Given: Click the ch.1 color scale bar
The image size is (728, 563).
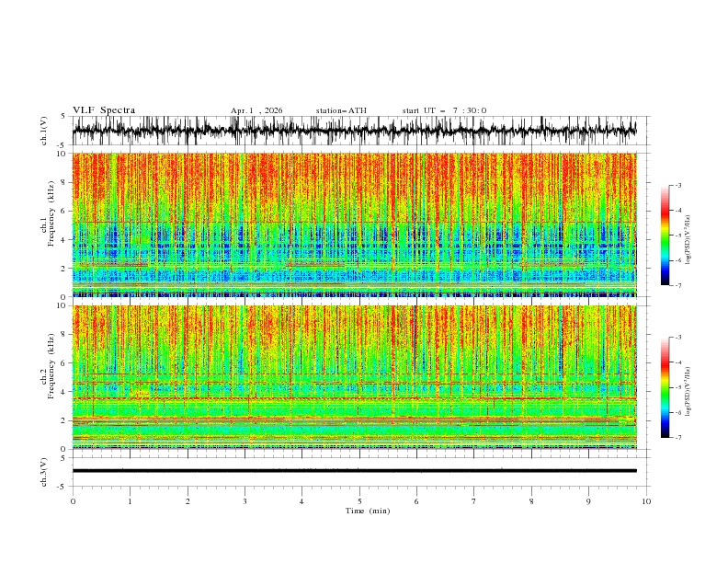Looking at the screenshot, I should click(x=665, y=236).
